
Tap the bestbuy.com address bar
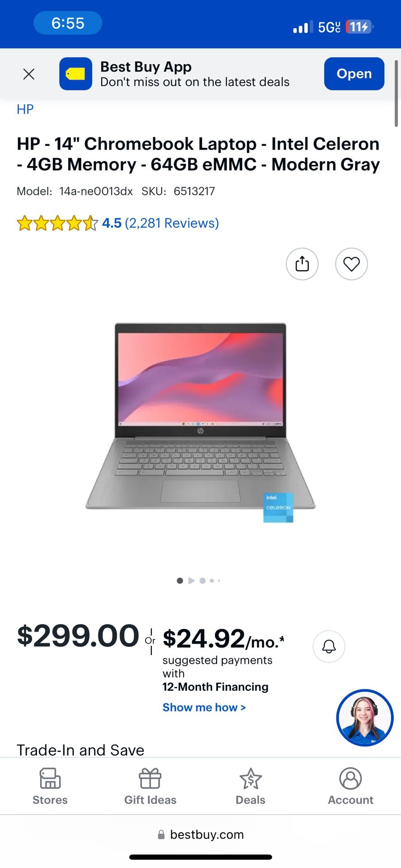click(200, 835)
